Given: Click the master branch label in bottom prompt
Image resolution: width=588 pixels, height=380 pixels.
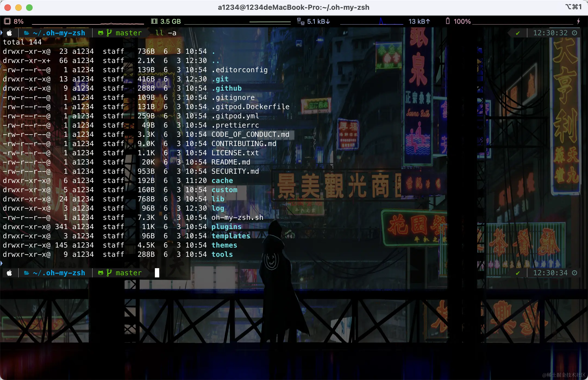Looking at the screenshot, I should pyautogui.click(x=129, y=273).
